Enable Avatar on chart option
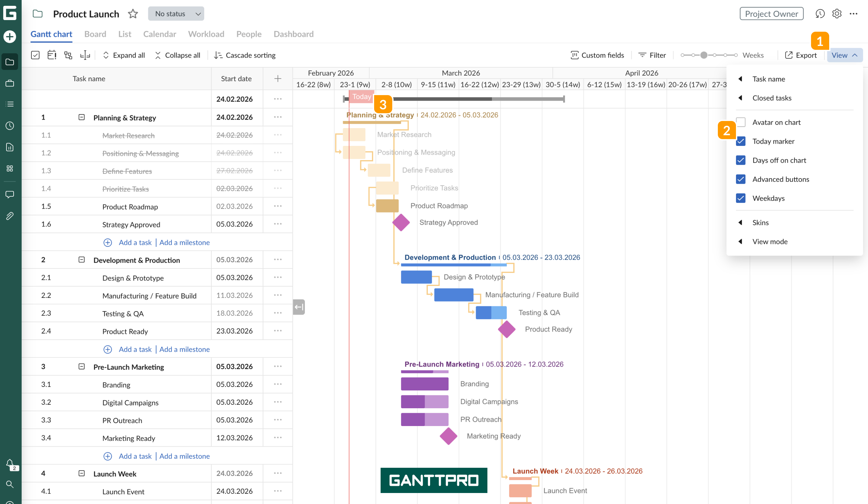868x504 pixels. (x=740, y=122)
